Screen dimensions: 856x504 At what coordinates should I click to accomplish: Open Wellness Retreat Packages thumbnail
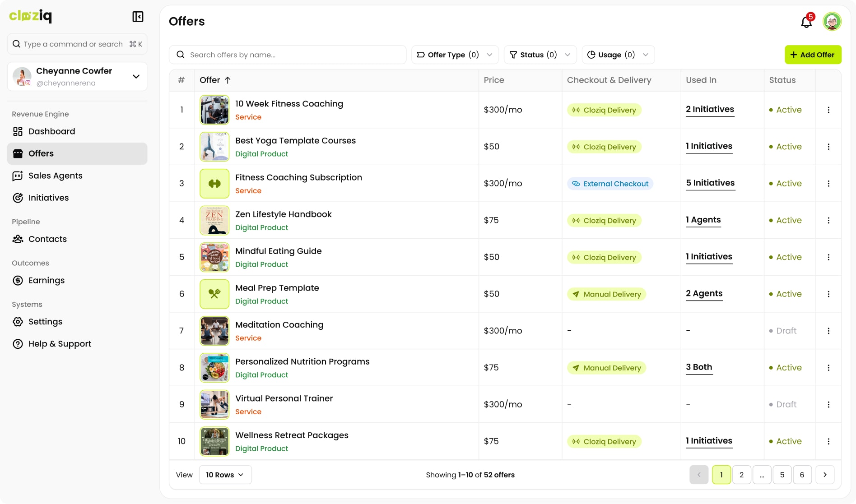[x=214, y=441]
